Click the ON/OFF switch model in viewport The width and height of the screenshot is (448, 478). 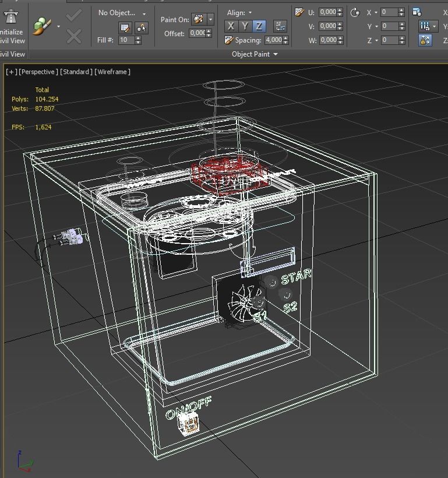(x=189, y=424)
